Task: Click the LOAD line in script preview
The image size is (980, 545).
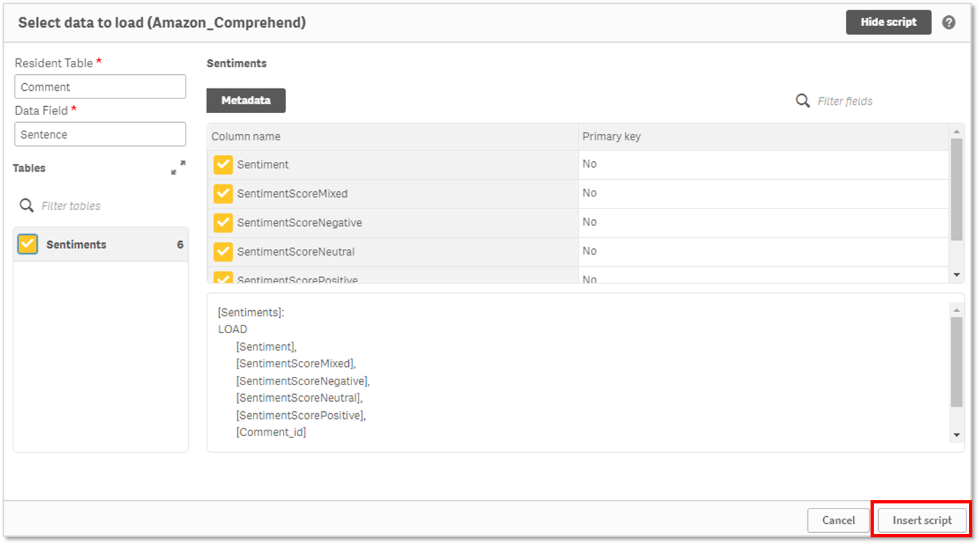Action: (232, 329)
